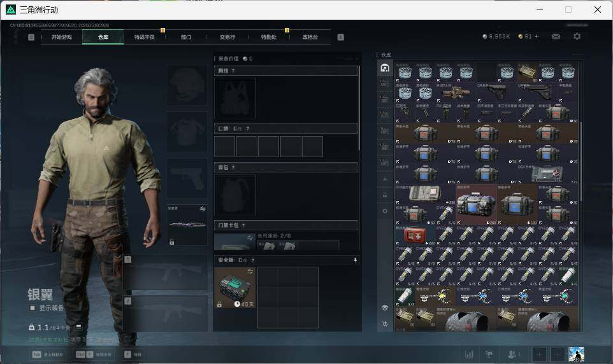Show help for 背包 section

coord(233,167)
